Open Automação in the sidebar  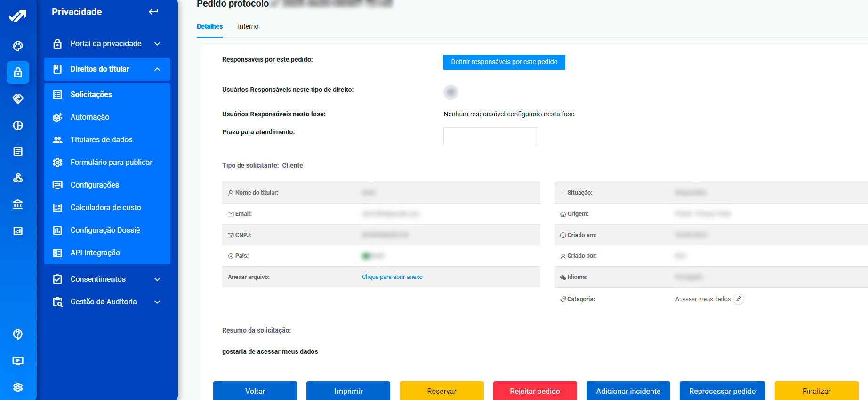click(90, 117)
